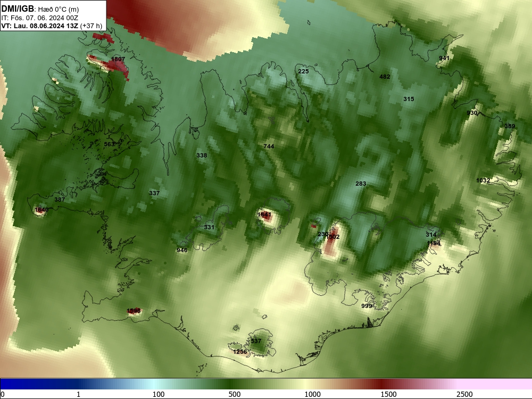
Task: Click the 1256 value label
Action: tap(240, 352)
